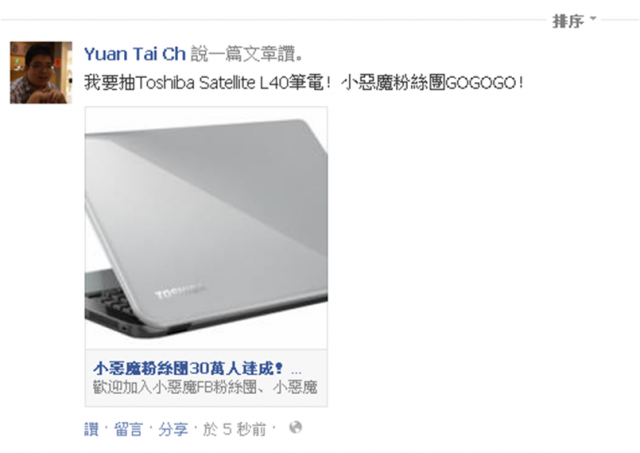Click the 歡迎加入小惡魔FB粉絲團 description text

[x=205, y=387]
